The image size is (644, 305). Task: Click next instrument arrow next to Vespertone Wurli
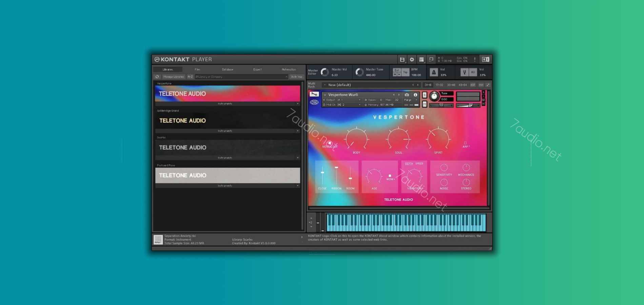pyautogui.click(x=399, y=95)
